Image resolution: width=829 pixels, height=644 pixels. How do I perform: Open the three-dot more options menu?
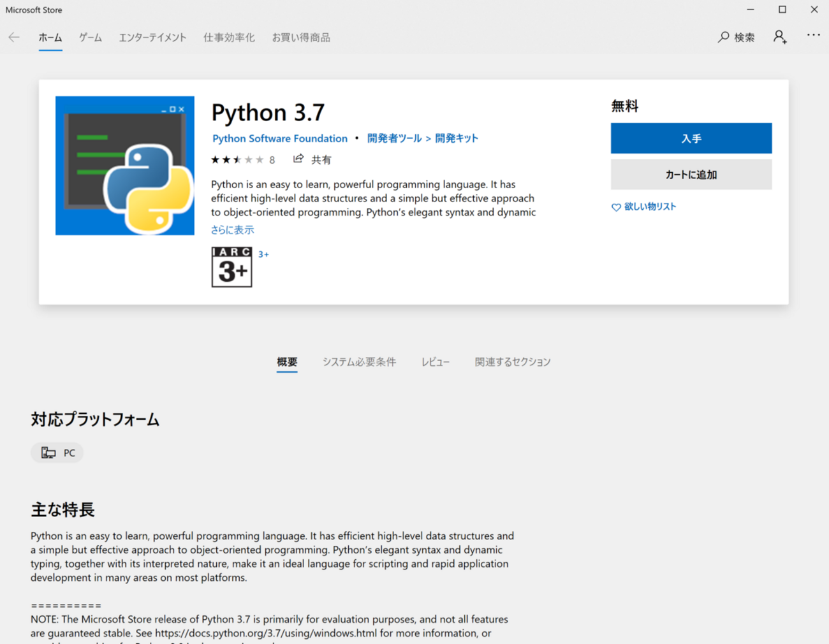coord(813,35)
